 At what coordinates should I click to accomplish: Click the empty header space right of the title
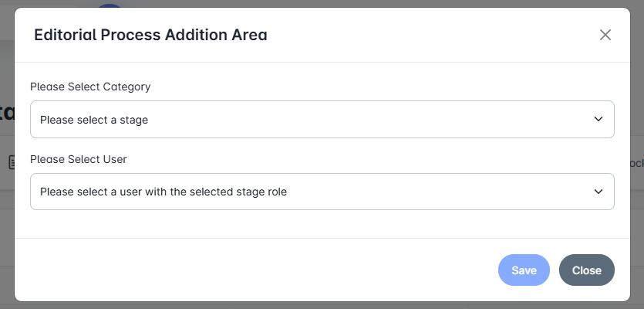click(432, 35)
